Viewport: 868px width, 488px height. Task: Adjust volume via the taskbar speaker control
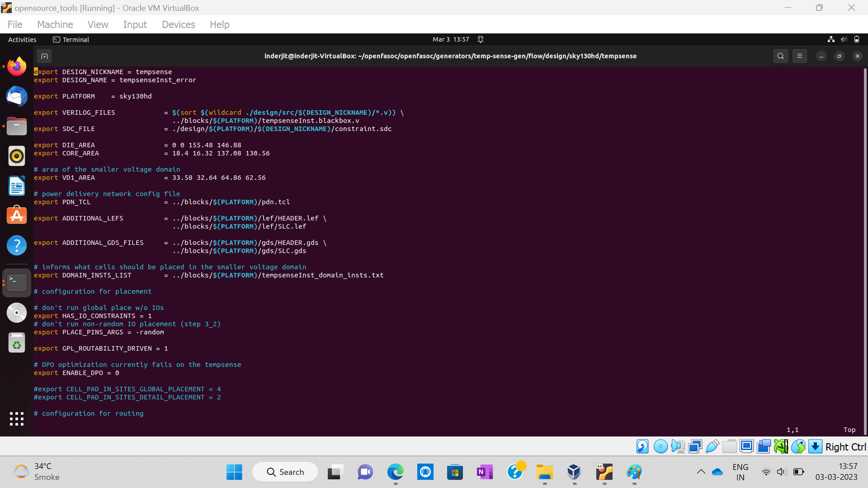click(x=783, y=471)
